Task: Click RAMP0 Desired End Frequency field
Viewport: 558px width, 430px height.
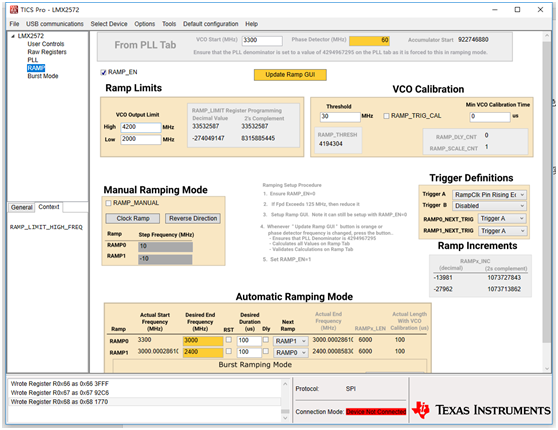Action: point(203,341)
